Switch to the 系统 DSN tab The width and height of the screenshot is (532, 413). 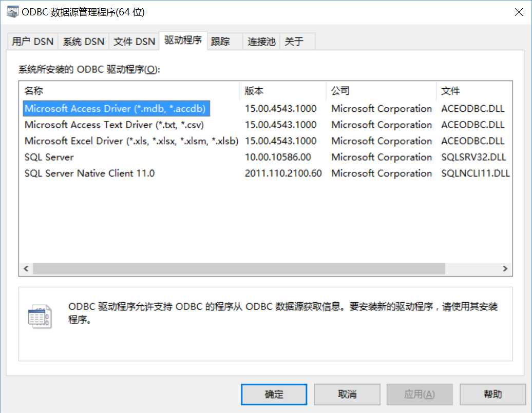pos(84,42)
